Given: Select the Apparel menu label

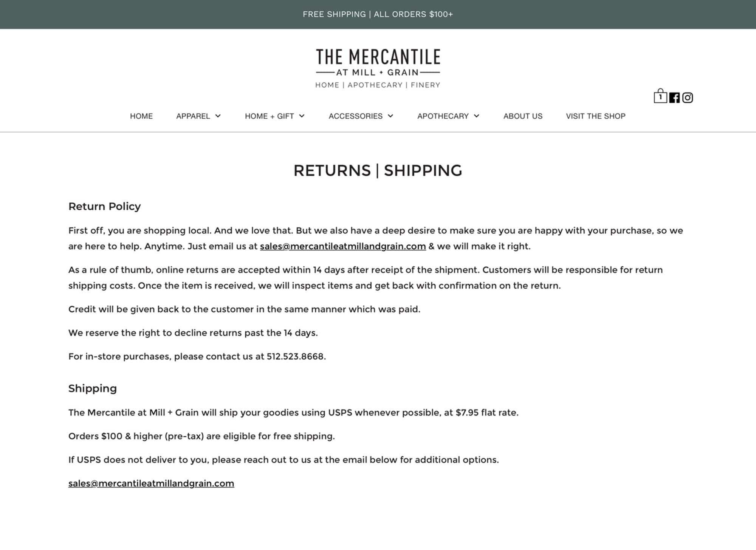Looking at the screenshot, I should click(x=193, y=116).
